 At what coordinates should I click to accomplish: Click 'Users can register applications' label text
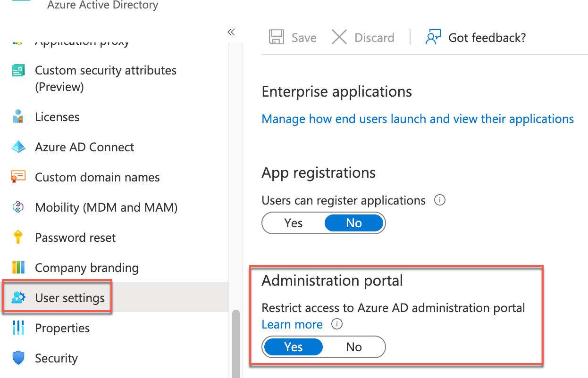coord(344,200)
